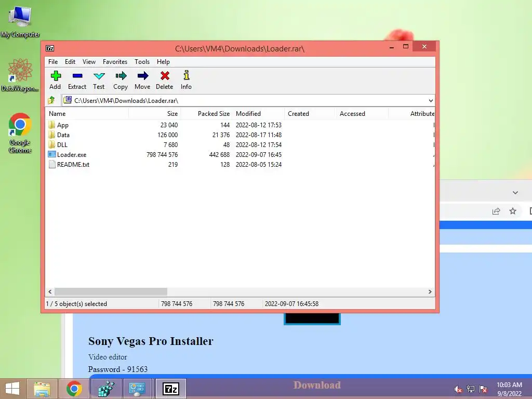Select the App folder icon

coord(51,125)
